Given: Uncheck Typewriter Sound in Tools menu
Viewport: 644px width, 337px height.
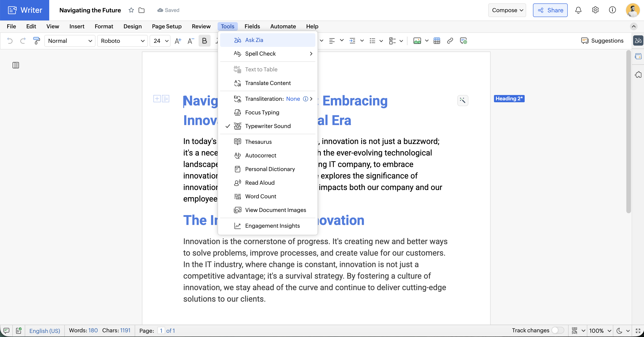Looking at the screenshot, I should [x=267, y=126].
